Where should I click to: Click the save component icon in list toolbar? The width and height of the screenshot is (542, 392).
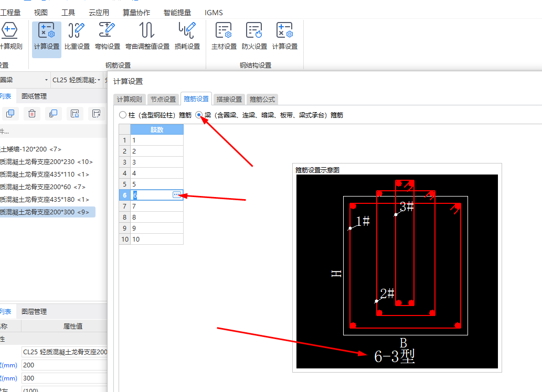coord(75,113)
